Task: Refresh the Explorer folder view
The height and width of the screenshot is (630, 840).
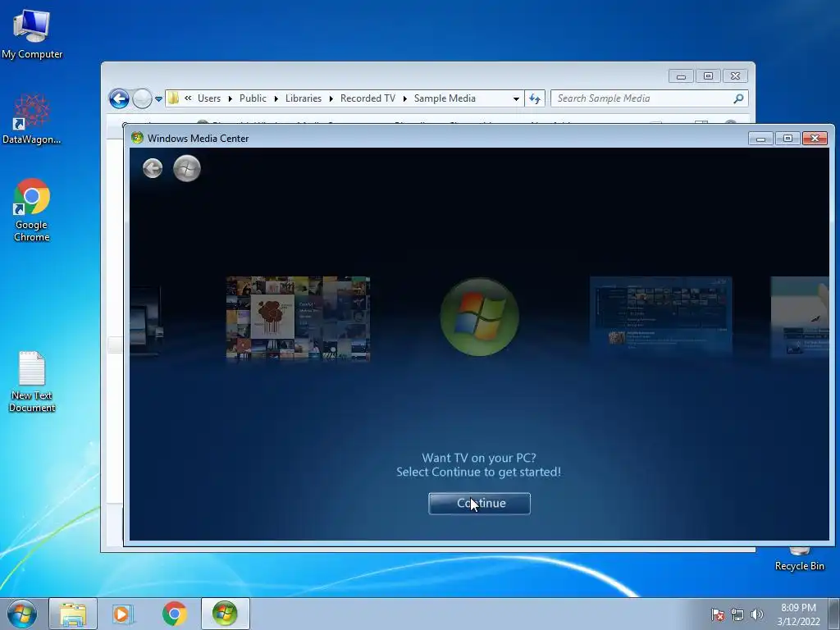Action: tap(535, 98)
